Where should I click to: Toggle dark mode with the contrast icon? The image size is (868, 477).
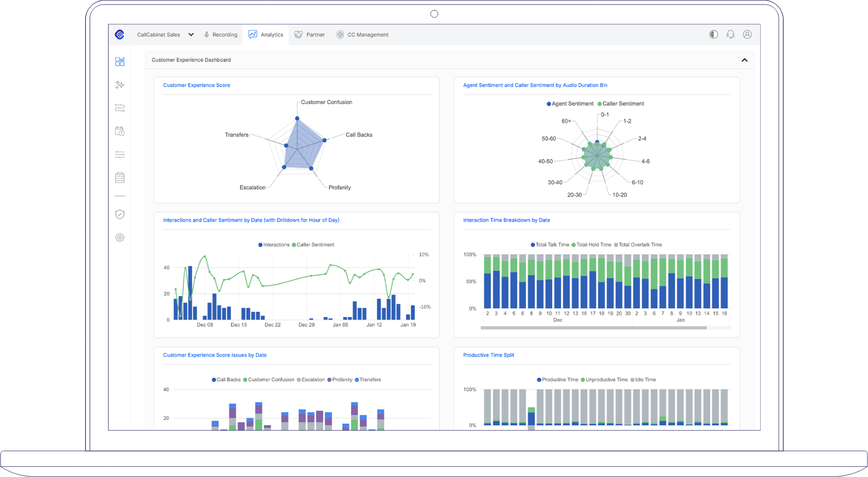tap(713, 34)
